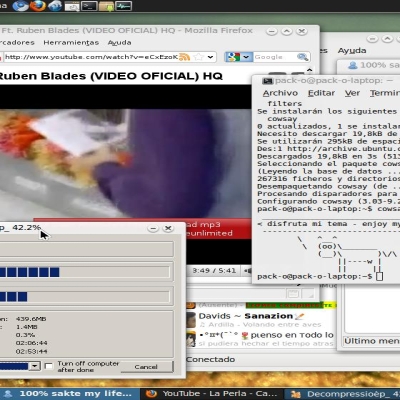Viewport: 400px width, 400px height.
Task: Click the 02:06:44 elapsed time value
Action: click(31, 343)
